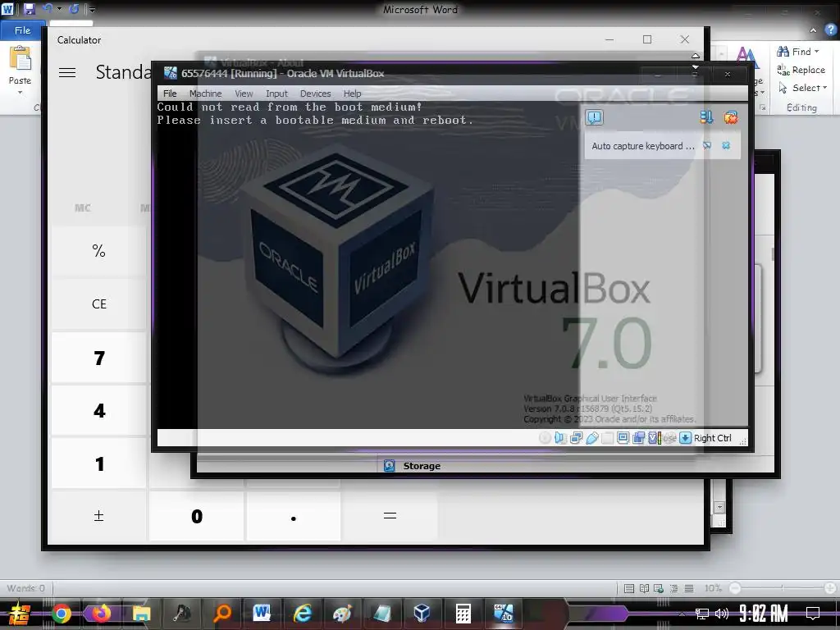Open File Explorer from the taskbar
The height and width of the screenshot is (630, 840).
click(141, 614)
